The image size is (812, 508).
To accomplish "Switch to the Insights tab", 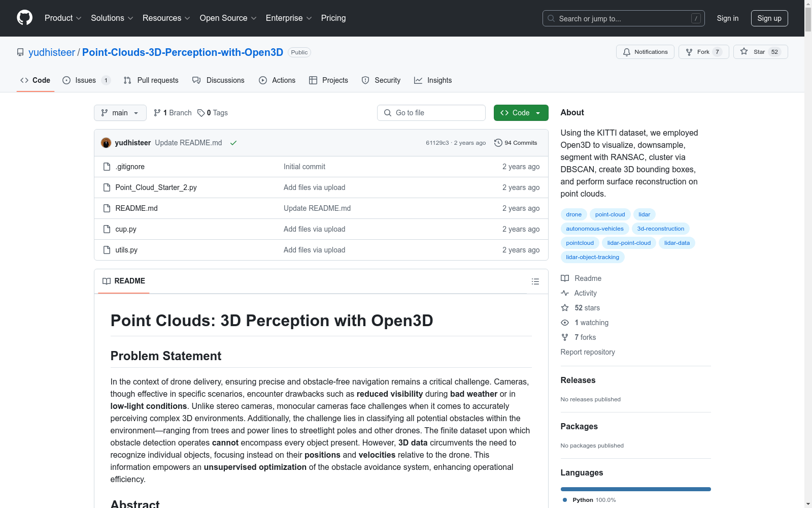I will tap(433, 80).
